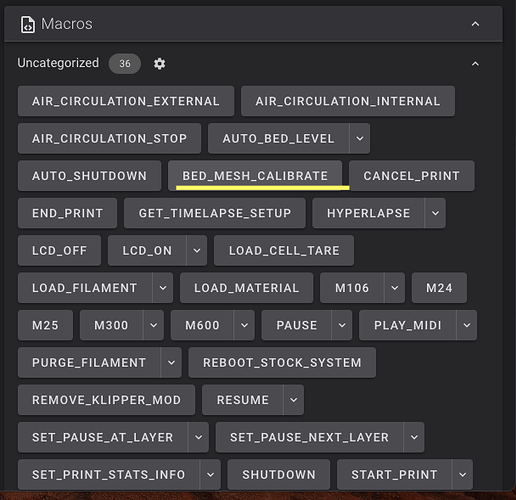Screen dimensions: 516x500
Task: Run the CANCEL_PRINT macro
Action: (412, 176)
